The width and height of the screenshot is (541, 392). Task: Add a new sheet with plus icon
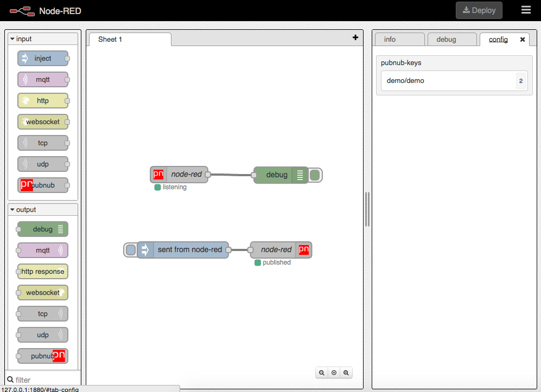coord(355,37)
